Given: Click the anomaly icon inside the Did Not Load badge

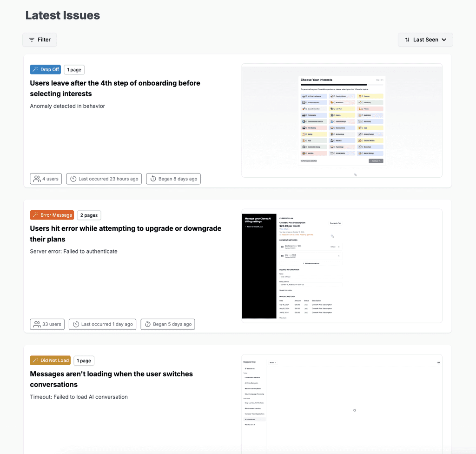Looking at the screenshot, I should click(35, 360).
